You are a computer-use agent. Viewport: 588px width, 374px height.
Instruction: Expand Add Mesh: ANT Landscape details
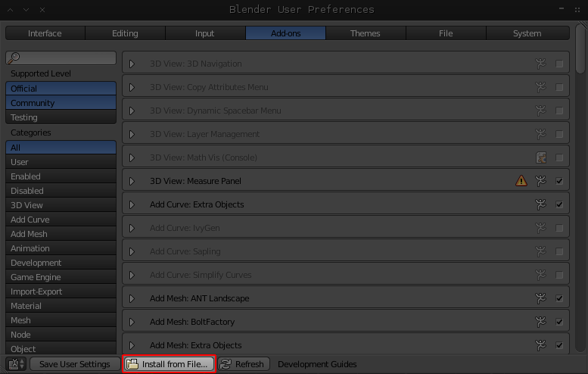point(132,298)
